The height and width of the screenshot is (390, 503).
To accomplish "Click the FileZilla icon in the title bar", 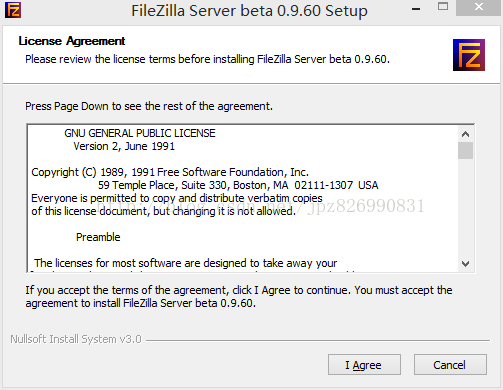I will pos(13,10).
